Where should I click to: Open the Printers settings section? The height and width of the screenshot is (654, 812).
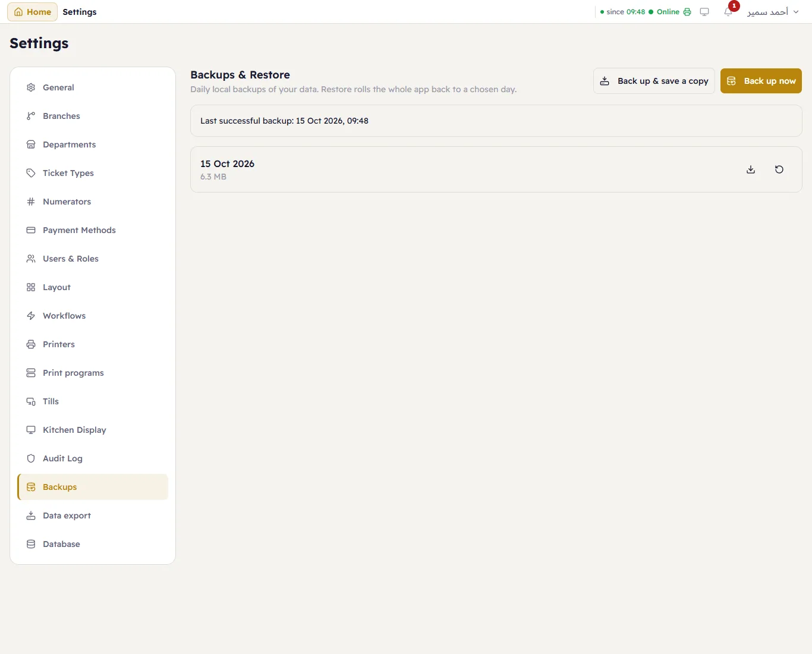click(93, 344)
